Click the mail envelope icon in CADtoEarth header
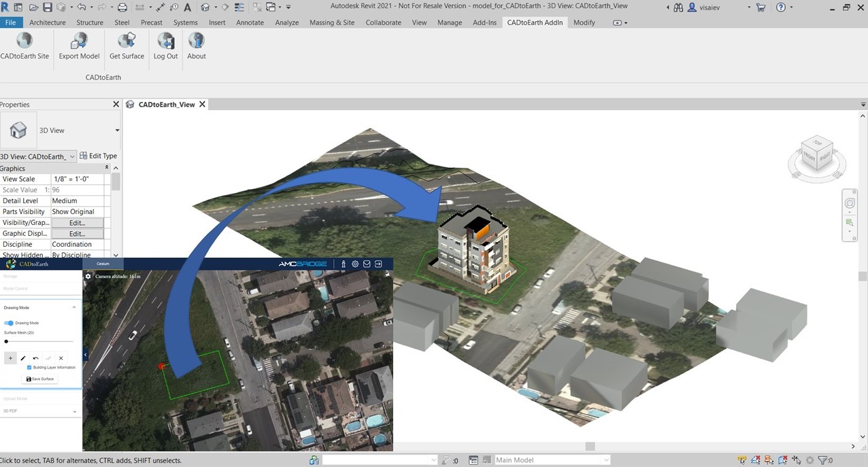Screen dimensions: 868x467 pos(367,264)
